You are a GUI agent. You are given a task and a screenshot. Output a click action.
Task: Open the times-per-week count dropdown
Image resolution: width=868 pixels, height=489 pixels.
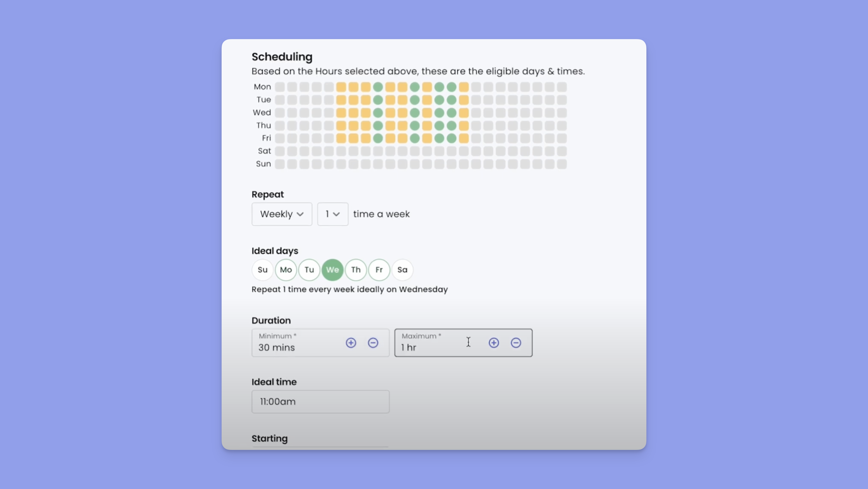tap(332, 214)
